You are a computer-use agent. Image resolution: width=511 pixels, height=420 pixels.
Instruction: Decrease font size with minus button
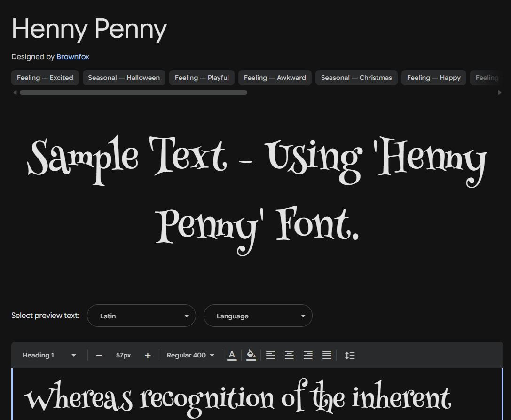(x=99, y=356)
